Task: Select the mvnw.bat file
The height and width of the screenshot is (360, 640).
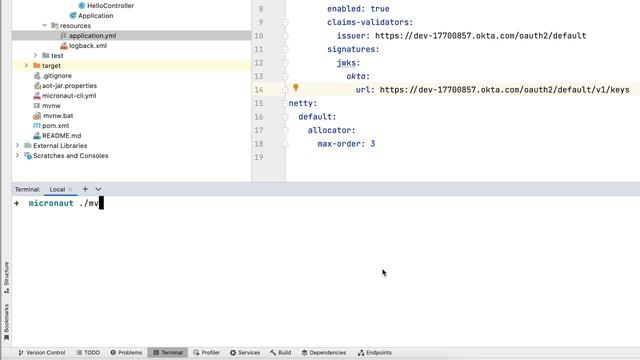Action: click(x=58, y=116)
